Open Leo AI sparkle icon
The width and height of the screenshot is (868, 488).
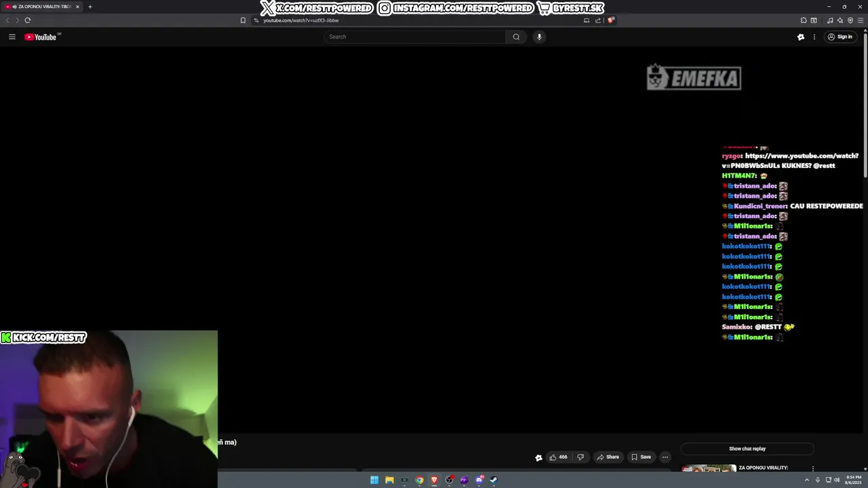click(840, 20)
